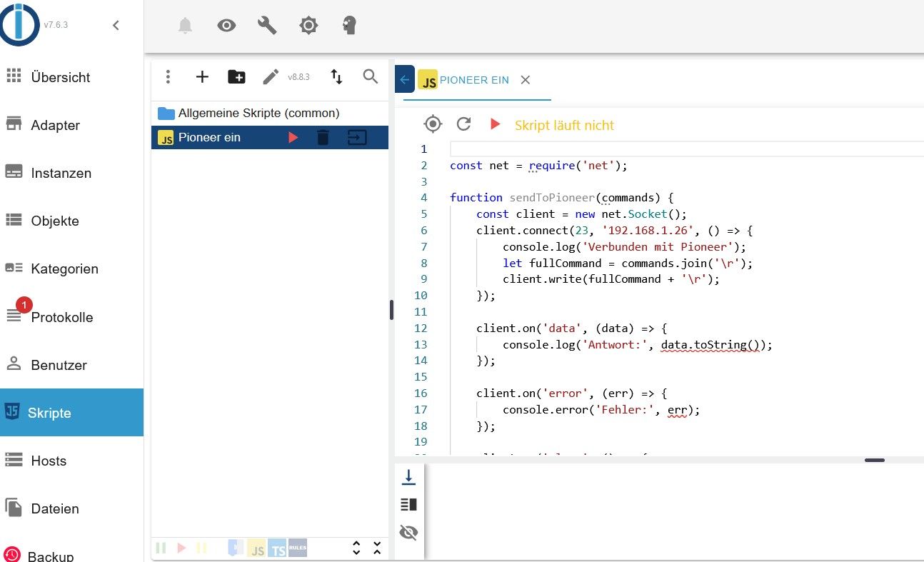Toggle log auto-scroll down arrow
Viewport: 924px width, 562px height.
[408, 477]
